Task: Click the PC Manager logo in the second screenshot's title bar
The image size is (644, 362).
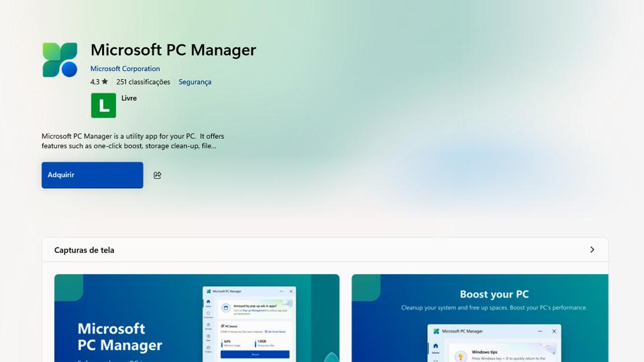Action: pyautogui.click(x=436, y=331)
